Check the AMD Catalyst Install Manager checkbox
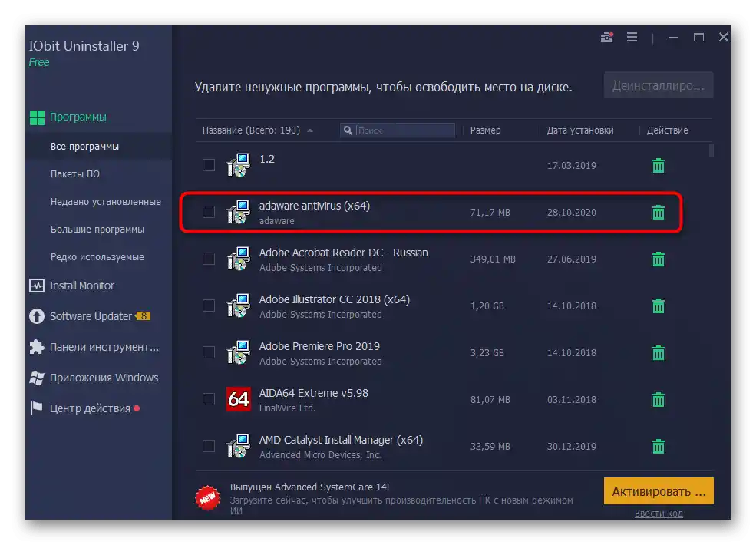756x545 pixels. click(x=209, y=446)
